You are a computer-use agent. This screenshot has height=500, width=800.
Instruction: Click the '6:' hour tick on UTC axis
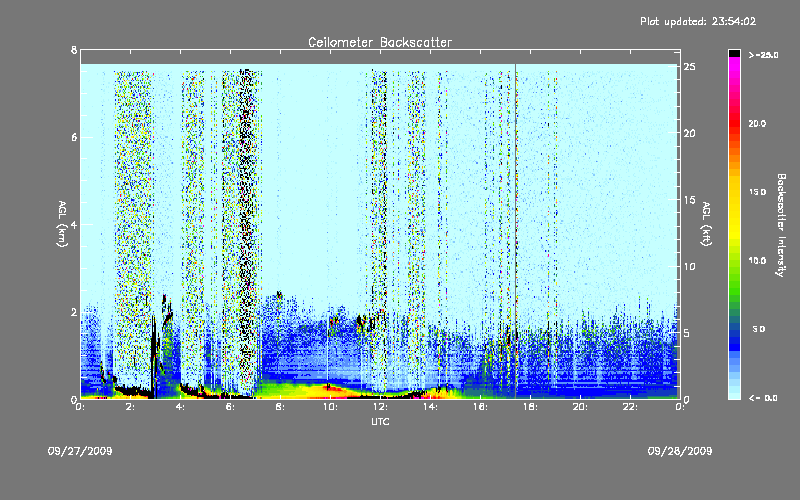coord(230,407)
